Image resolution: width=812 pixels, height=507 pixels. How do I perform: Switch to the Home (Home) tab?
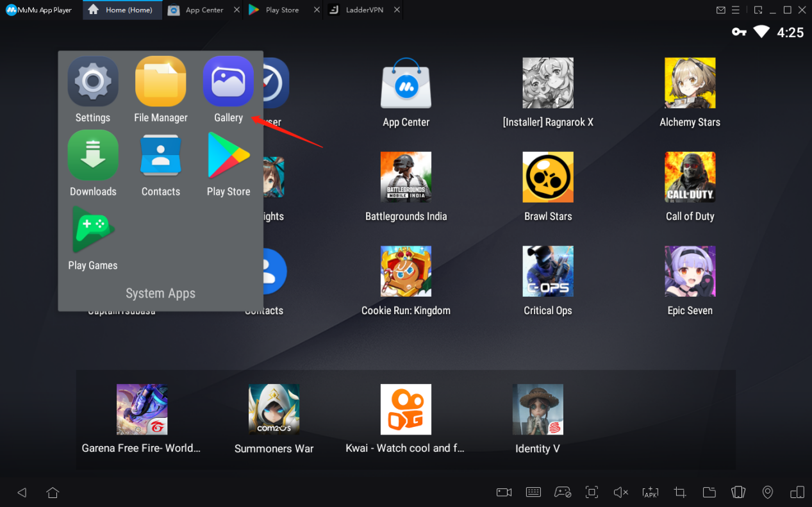pos(123,10)
